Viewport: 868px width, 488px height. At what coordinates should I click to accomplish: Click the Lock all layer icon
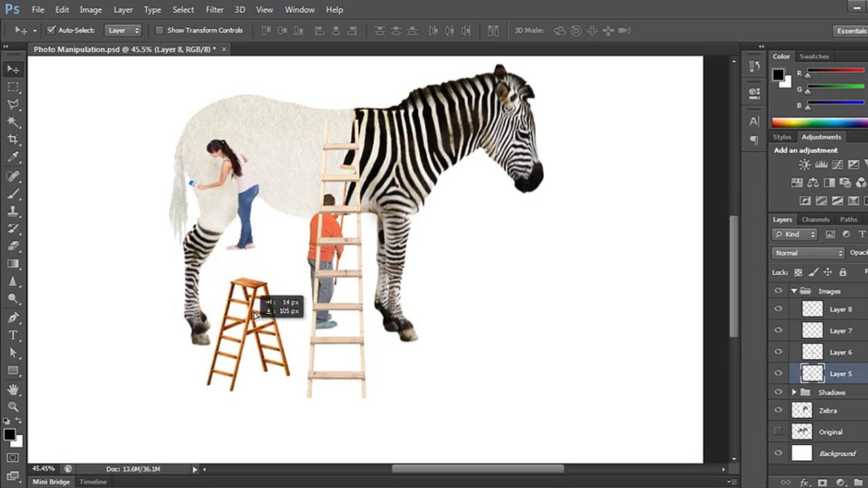pos(842,272)
